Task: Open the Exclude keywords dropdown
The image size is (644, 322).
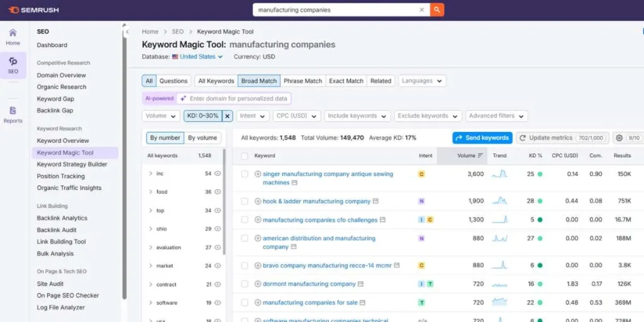Action: click(x=428, y=116)
